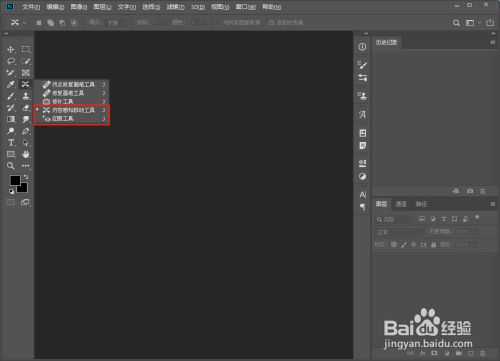
Task: Open the Brush Settings panel icon
Action: coord(362,64)
